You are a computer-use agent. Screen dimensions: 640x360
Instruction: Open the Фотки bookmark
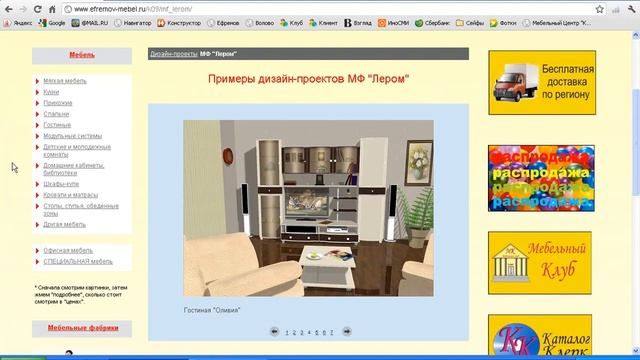click(503, 23)
